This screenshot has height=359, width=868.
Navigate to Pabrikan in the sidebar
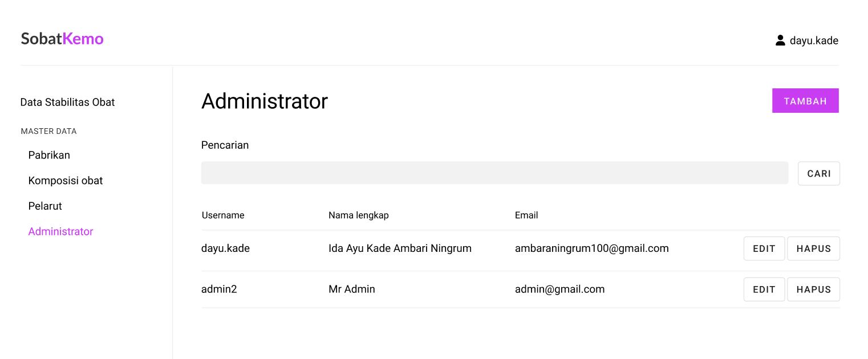49,155
